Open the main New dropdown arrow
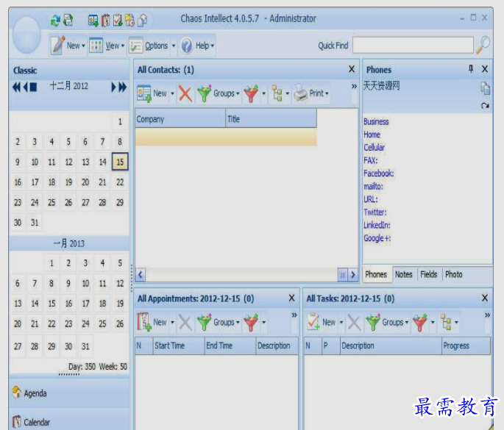This screenshot has width=504, height=430. tap(83, 46)
